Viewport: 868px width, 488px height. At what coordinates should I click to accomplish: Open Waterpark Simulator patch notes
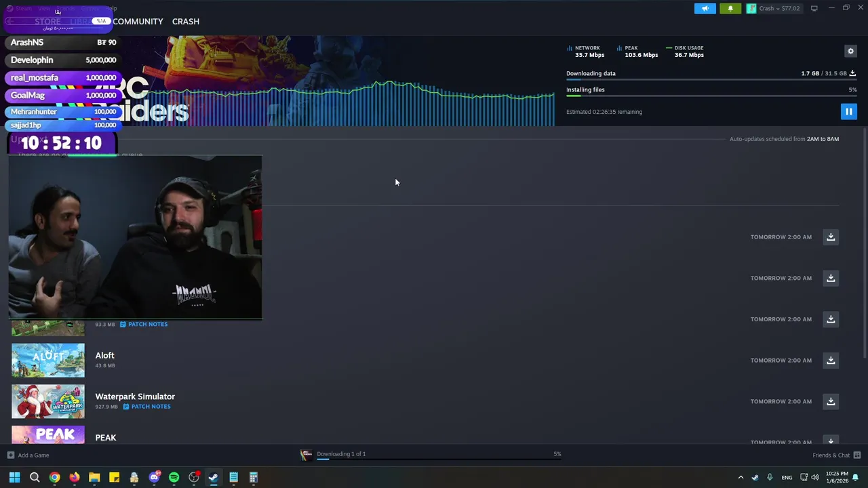click(x=147, y=407)
